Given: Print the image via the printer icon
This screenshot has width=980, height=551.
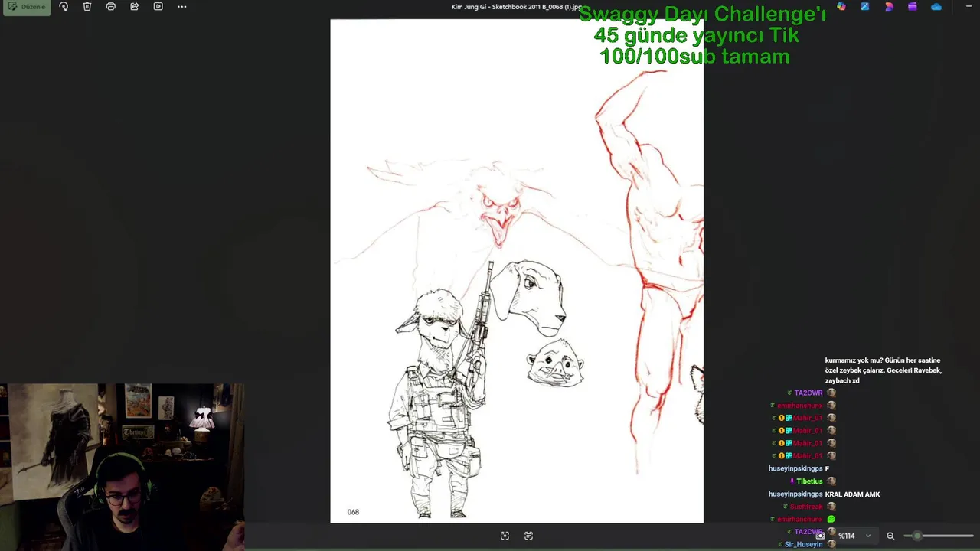Looking at the screenshot, I should pos(111,7).
